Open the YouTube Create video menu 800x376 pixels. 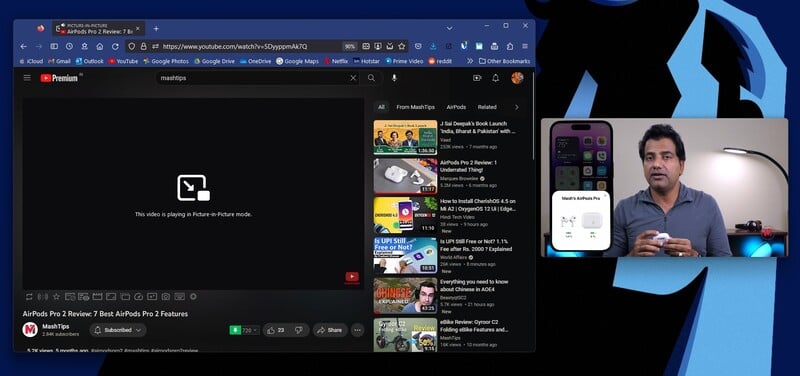click(477, 78)
